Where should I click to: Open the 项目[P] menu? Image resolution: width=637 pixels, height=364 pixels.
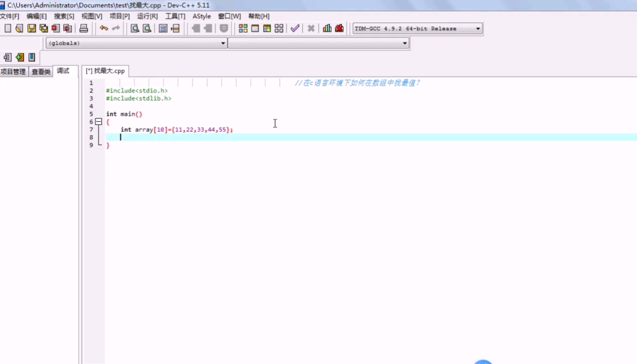coord(119,16)
